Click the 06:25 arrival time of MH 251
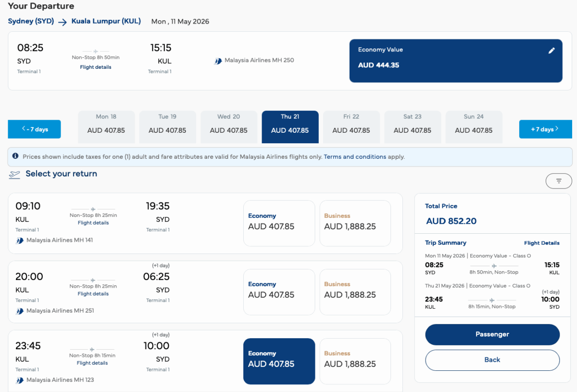This screenshot has height=392, width=577. pyautogui.click(x=156, y=277)
